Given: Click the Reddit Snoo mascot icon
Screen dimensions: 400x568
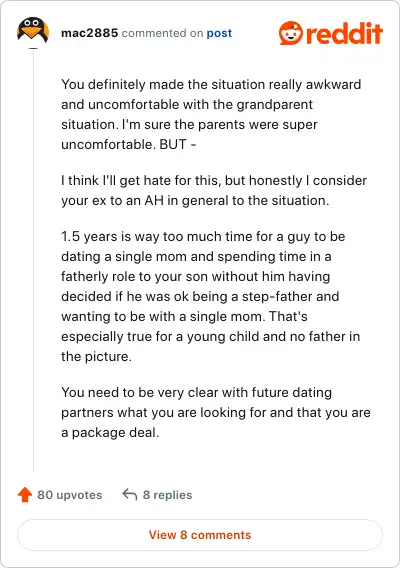Looking at the screenshot, I should 291,33.
